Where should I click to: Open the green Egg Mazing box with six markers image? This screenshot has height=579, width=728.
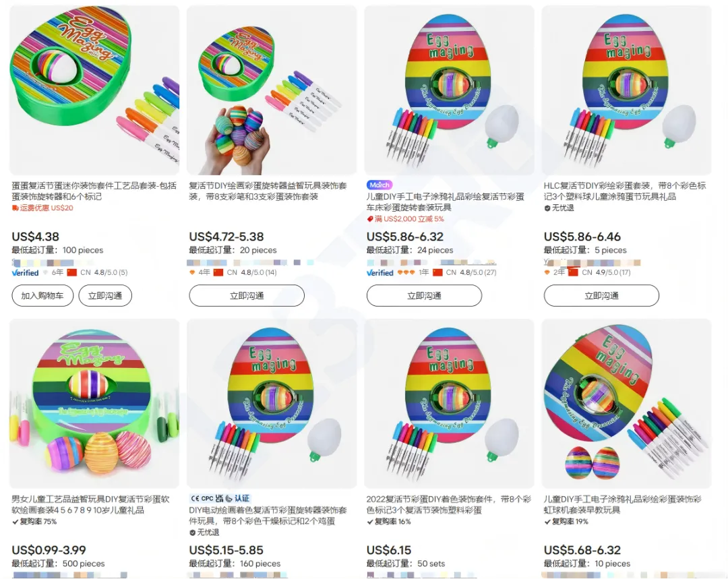click(x=94, y=90)
